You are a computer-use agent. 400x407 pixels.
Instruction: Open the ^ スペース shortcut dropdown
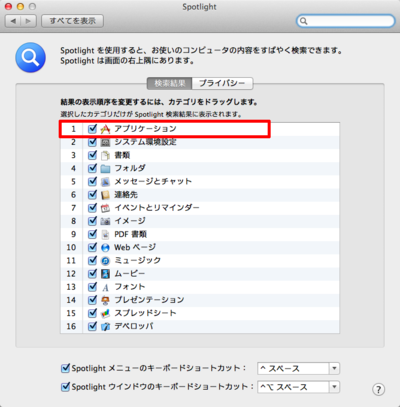(298, 369)
